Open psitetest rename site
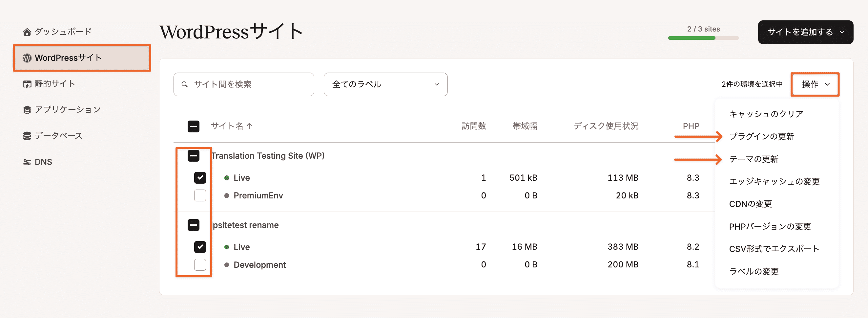Viewport: 868px width, 318px height. click(246, 225)
